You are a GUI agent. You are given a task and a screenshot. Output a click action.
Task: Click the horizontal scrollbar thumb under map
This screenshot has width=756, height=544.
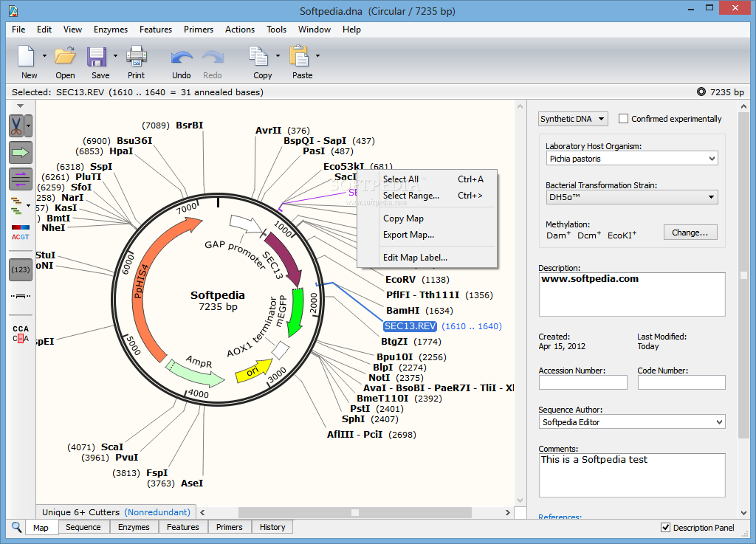tap(355, 513)
